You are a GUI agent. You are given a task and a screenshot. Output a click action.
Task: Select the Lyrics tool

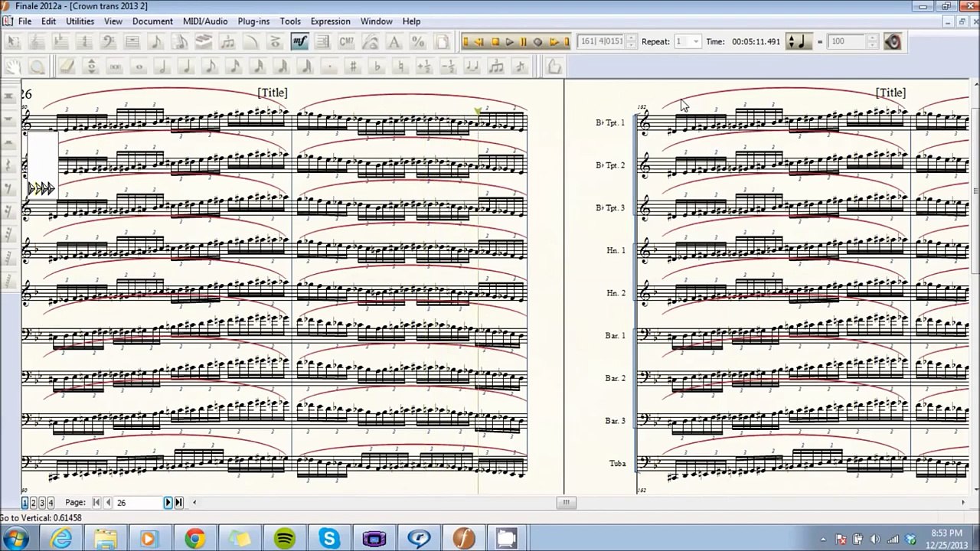click(x=370, y=41)
